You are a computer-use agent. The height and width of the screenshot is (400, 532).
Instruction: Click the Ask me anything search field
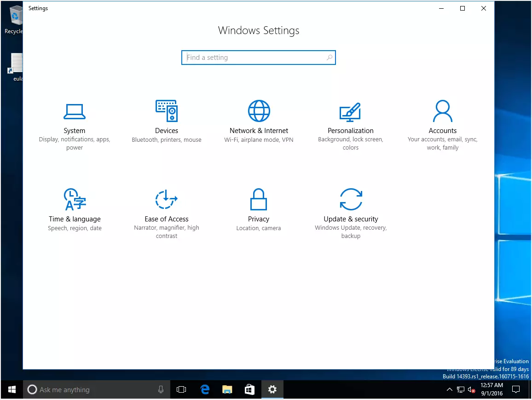pyautogui.click(x=97, y=389)
